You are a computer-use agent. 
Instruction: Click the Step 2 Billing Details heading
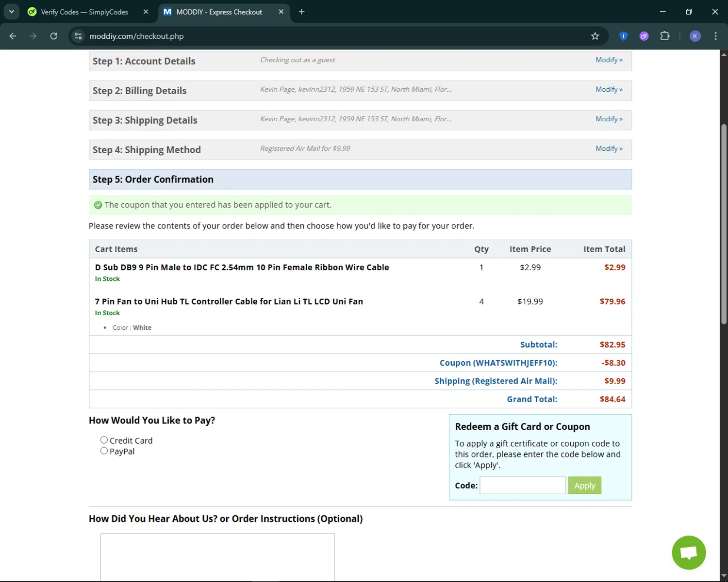[x=140, y=91]
